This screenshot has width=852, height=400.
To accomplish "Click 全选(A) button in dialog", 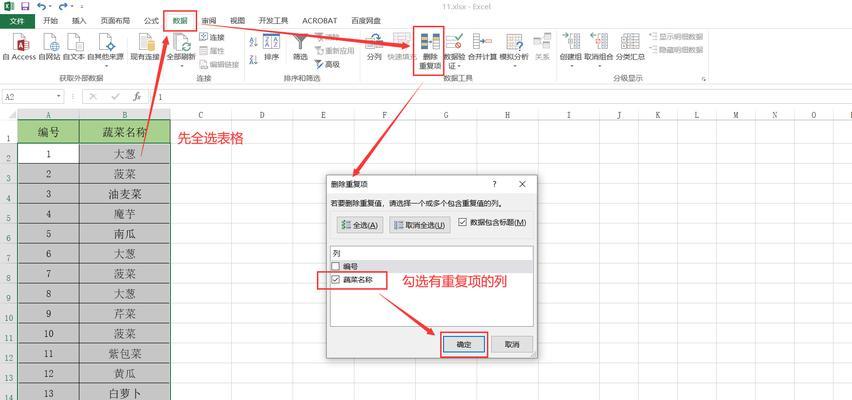I will point(360,225).
